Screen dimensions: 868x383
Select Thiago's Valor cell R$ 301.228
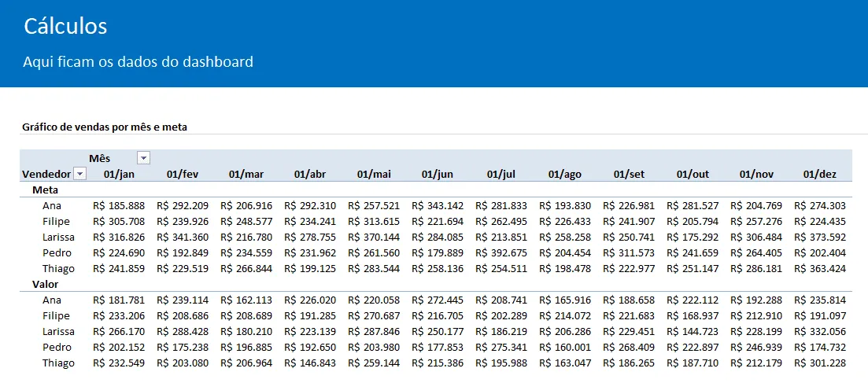tap(820, 363)
